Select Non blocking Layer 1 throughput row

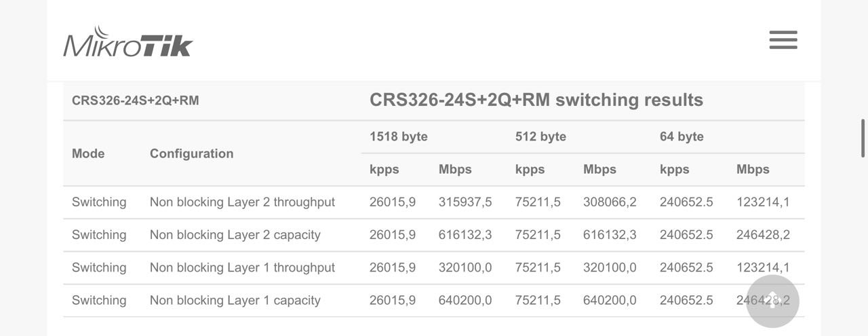434,267
